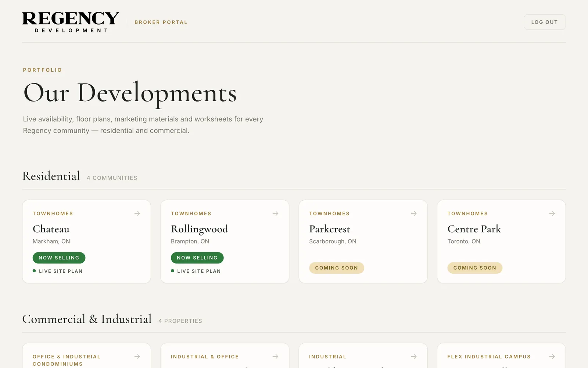Select the Chateau community title
Screen dimensions: 588x368
coord(51,229)
